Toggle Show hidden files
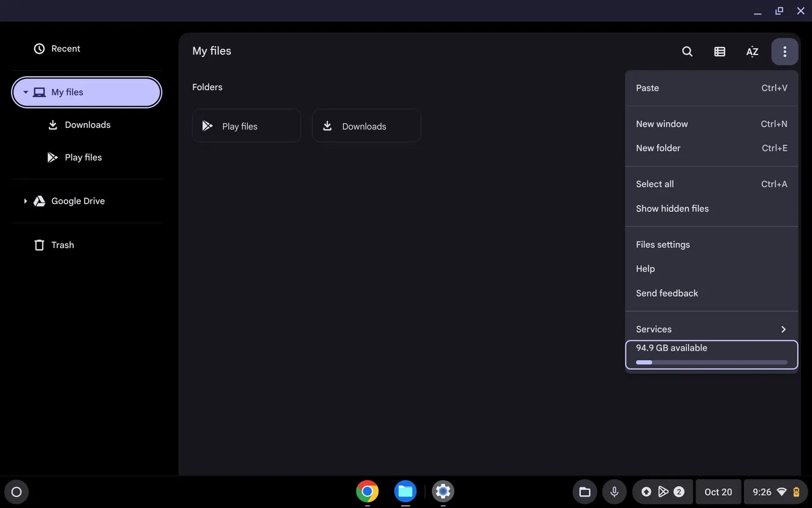This screenshot has height=508, width=812. point(712,208)
